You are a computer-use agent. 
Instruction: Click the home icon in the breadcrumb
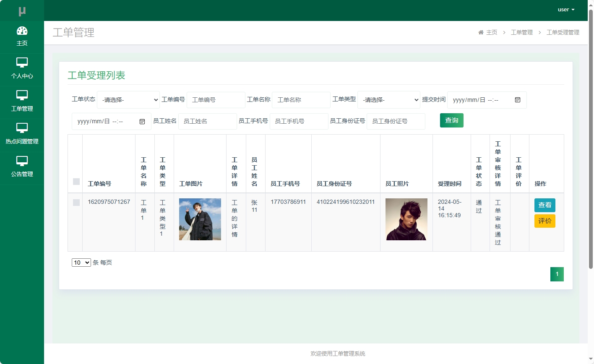480,32
